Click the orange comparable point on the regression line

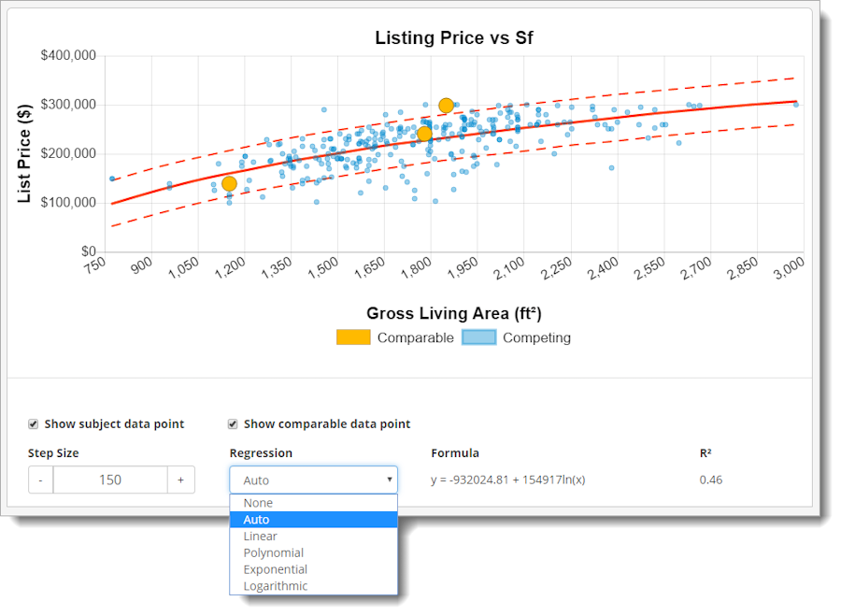(x=424, y=135)
